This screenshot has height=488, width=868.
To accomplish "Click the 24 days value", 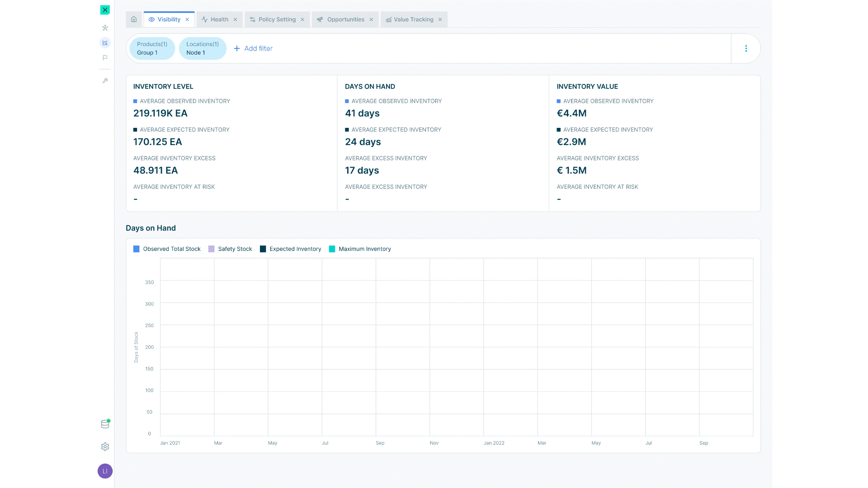I will click(x=363, y=142).
